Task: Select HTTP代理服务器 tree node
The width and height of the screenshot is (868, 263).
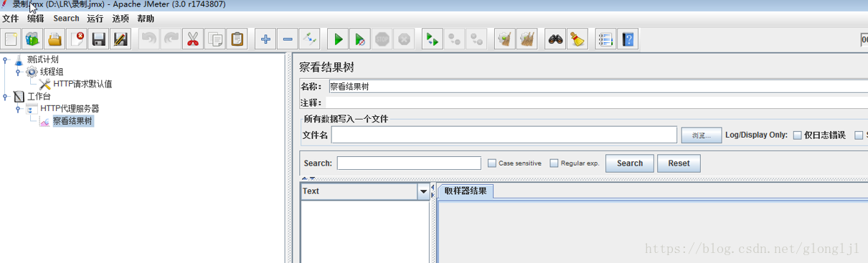Action: tap(70, 108)
